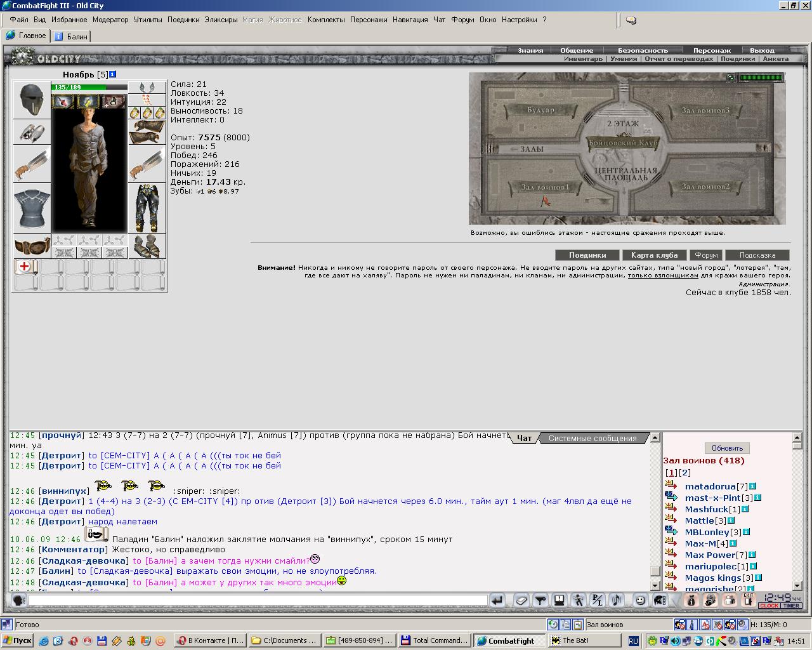The width and height of the screenshot is (812, 650).
Task: Open info for player matadorua
Action: (752, 486)
